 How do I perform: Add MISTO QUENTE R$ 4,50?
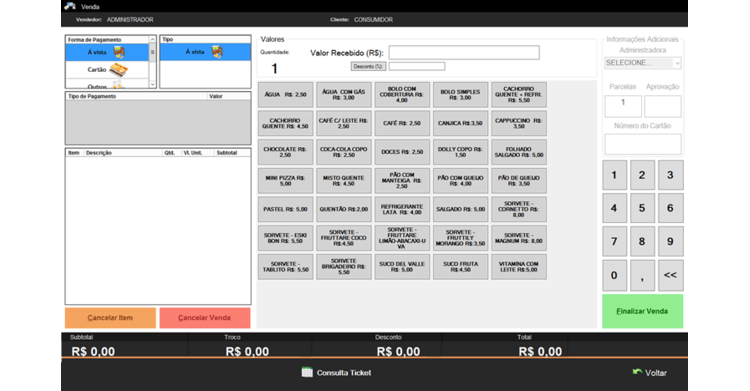click(x=343, y=181)
